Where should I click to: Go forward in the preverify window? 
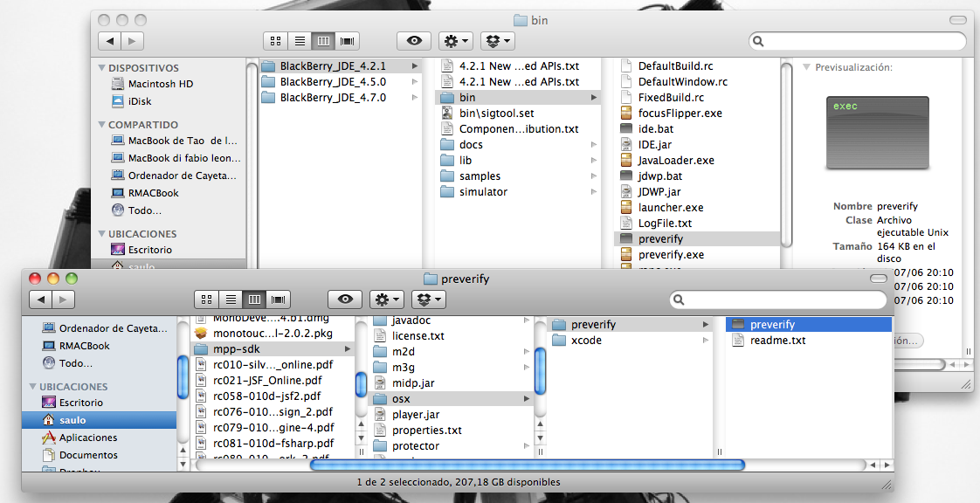63,300
